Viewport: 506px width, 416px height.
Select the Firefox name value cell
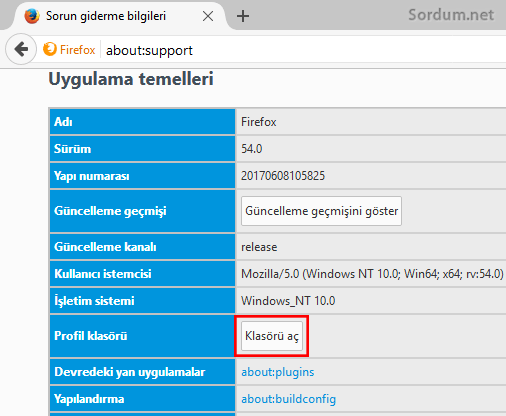[x=371, y=122]
